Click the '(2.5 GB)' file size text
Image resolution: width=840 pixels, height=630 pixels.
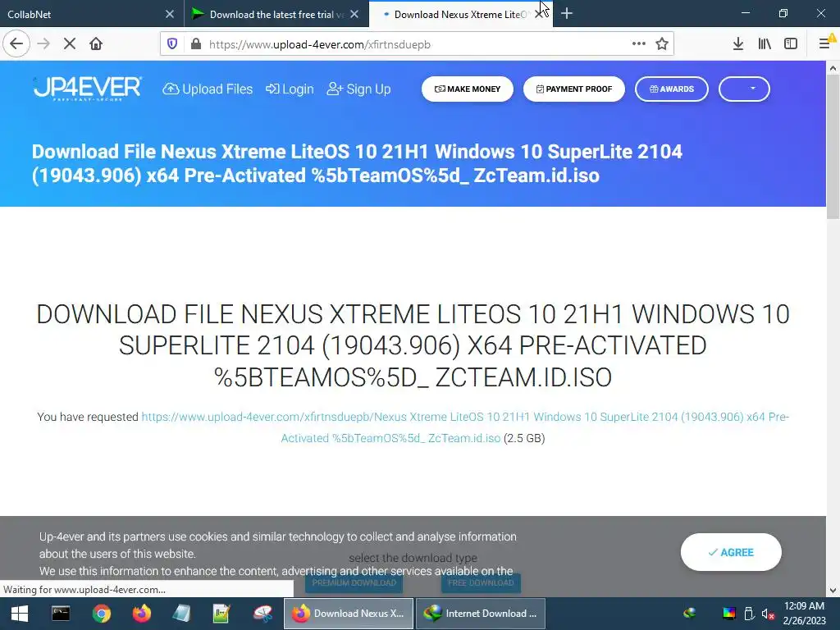coord(524,438)
